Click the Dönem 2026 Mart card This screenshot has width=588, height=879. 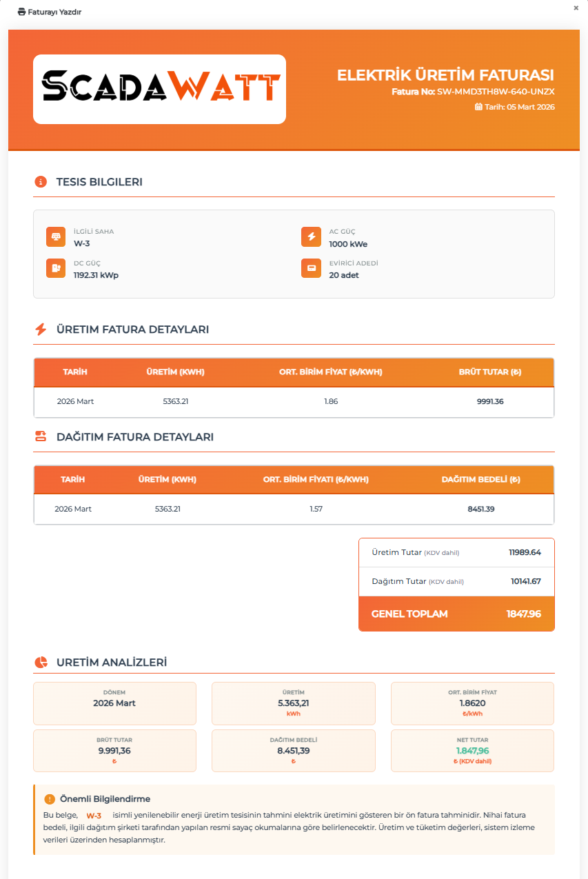(x=114, y=703)
